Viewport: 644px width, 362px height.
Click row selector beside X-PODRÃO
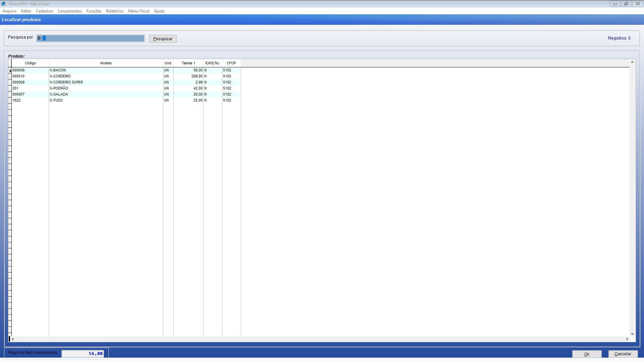coord(10,88)
